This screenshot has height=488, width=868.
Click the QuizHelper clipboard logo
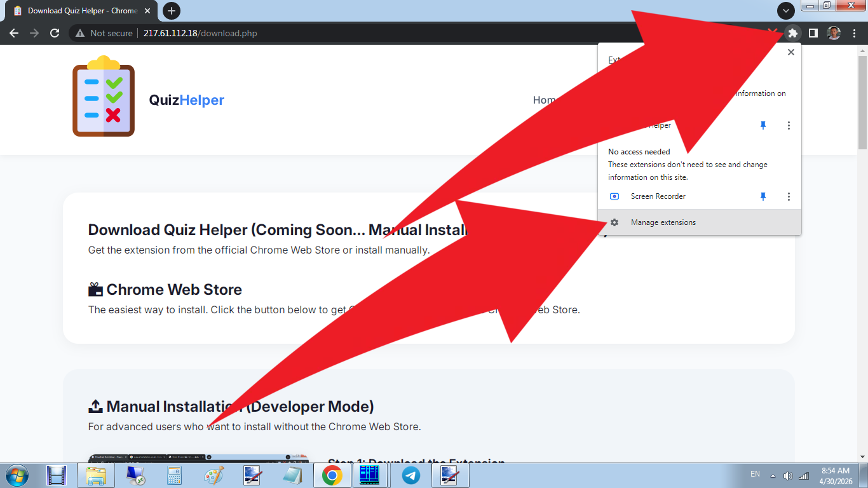104,96
